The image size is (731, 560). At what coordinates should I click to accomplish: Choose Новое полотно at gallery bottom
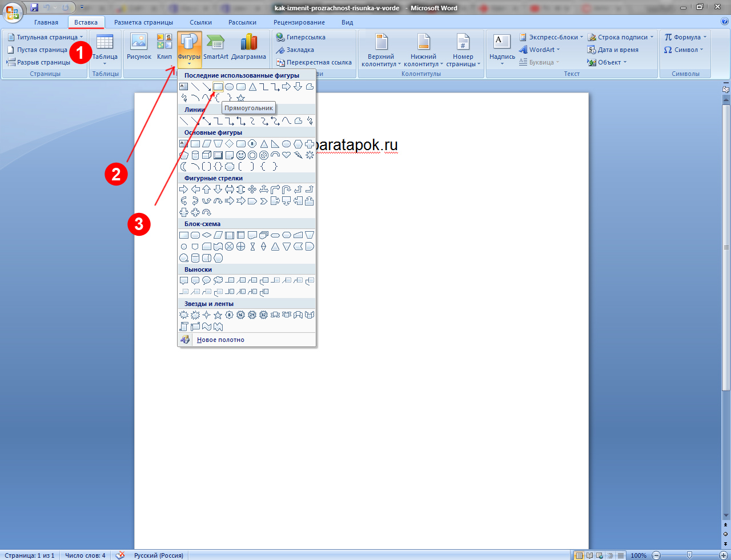point(220,340)
